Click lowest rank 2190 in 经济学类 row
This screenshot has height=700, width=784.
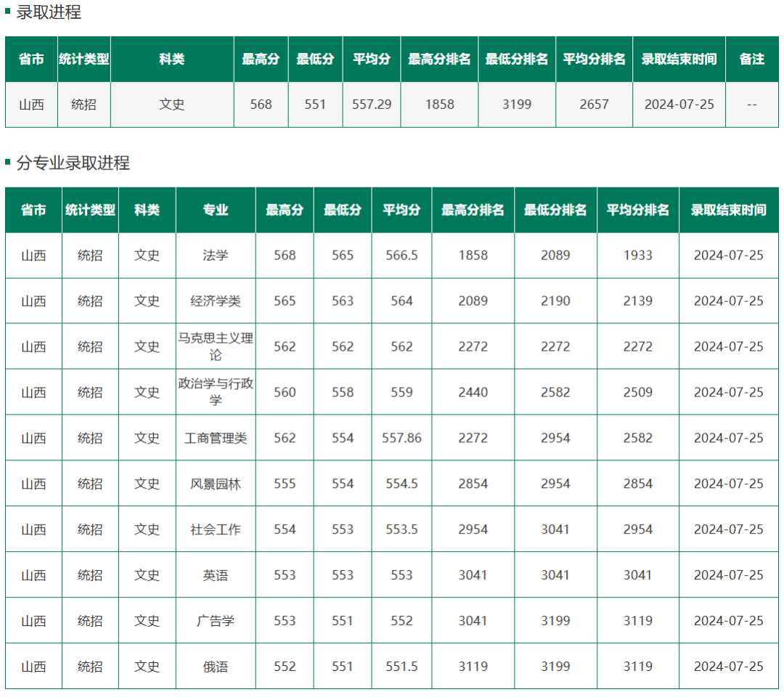[555, 301]
